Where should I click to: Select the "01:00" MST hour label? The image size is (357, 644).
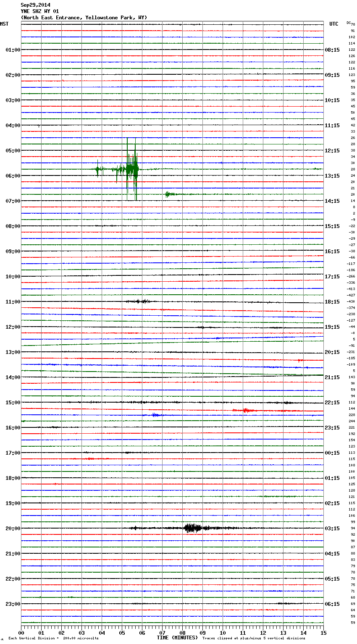tap(13, 50)
